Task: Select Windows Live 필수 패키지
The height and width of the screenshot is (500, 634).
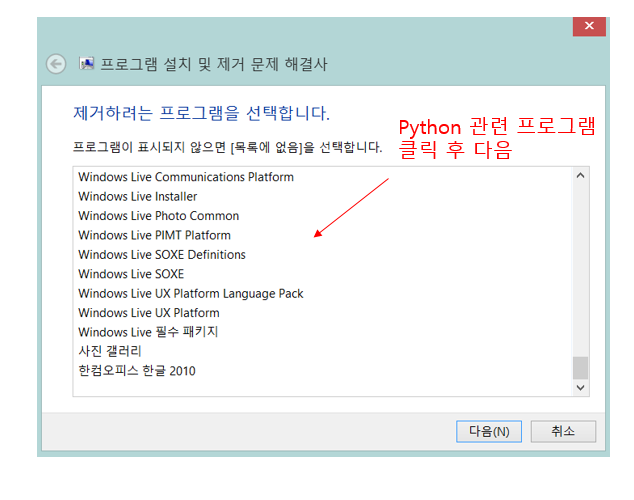Action: (323, 332)
